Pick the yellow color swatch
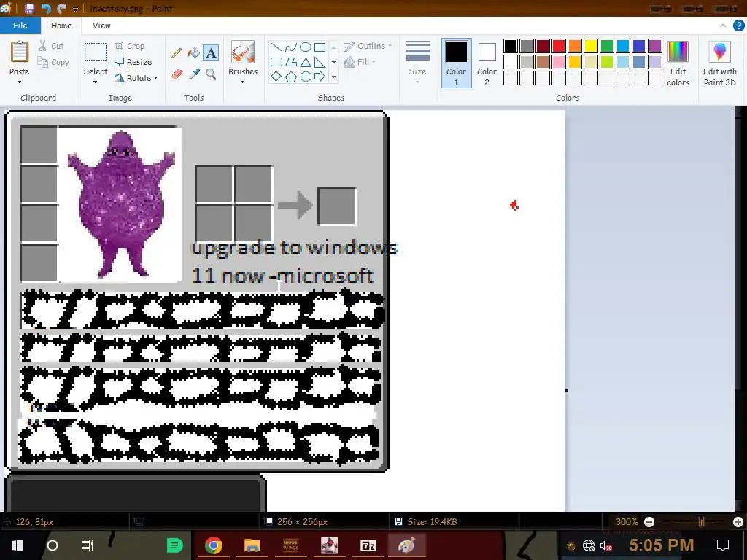Image resolution: width=747 pixels, height=560 pixels. [x=591, y=46]
